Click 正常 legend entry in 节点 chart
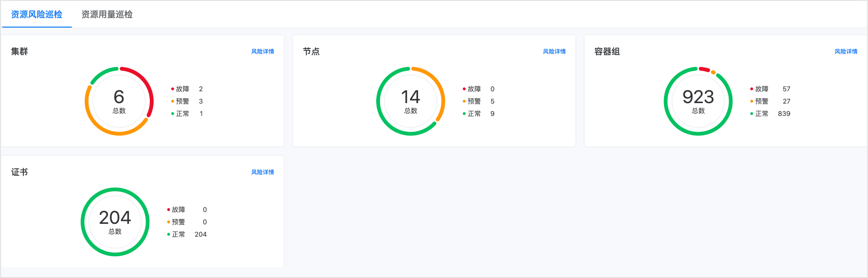The width and height of the screenshot is (868, 278). tap(474, 114)
